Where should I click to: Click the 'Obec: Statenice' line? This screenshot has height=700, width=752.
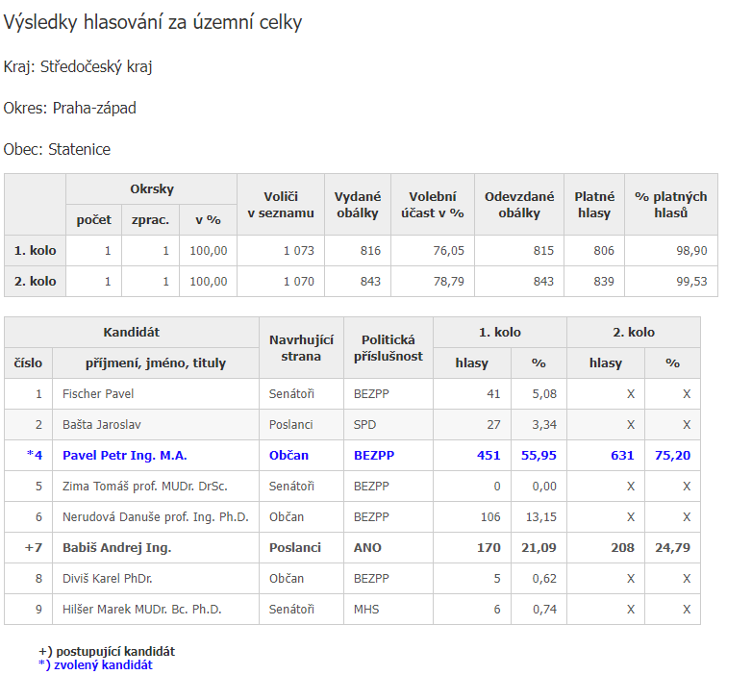(57, 149)
